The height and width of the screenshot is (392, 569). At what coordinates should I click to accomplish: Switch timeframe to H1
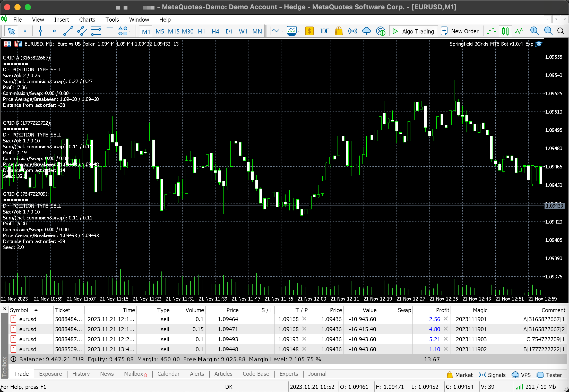201,31
